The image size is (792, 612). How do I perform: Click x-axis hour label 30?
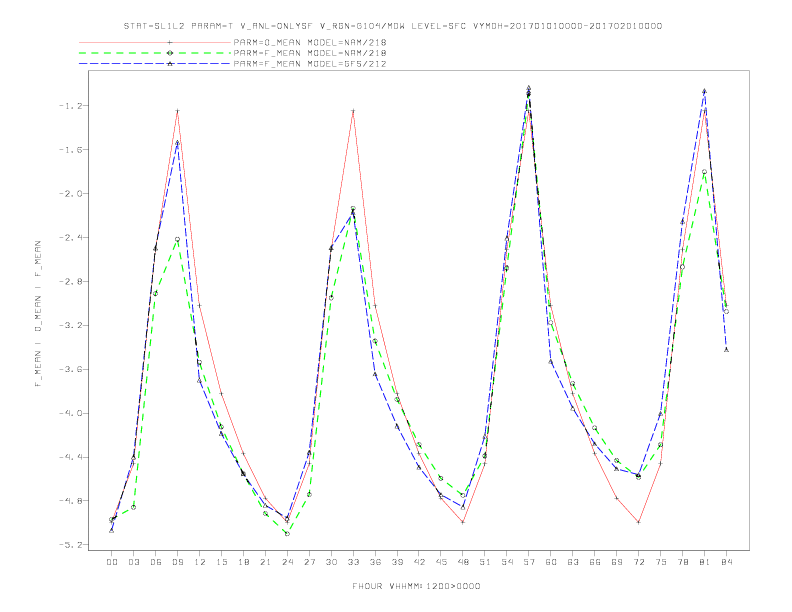(331, 562)
